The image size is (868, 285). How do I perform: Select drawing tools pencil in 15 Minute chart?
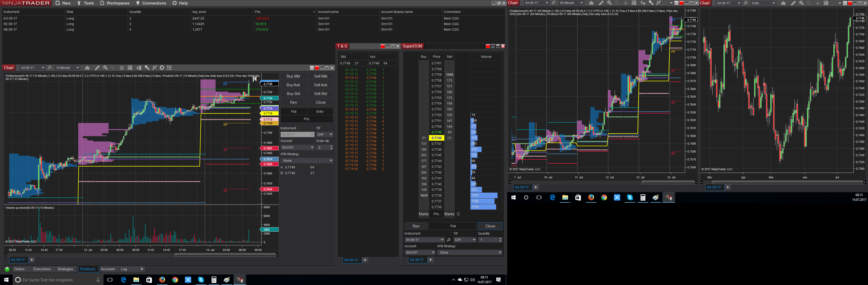[x=97, y=68]
